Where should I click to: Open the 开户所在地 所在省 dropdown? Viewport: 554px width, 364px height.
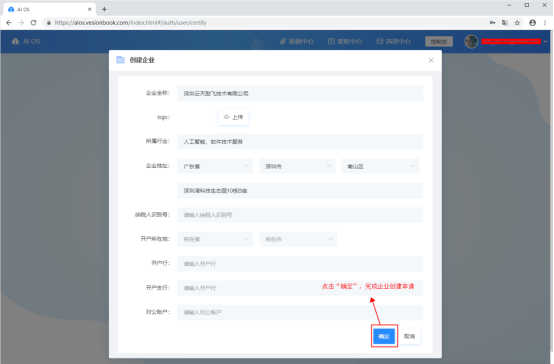pyautogui.click(x=215, y=239)
